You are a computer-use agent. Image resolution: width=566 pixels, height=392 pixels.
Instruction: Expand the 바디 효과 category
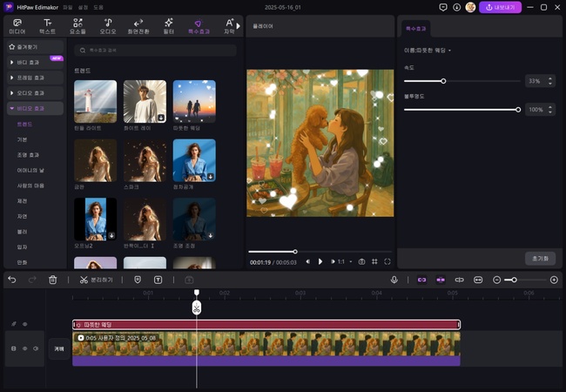[x=35, y=63]
